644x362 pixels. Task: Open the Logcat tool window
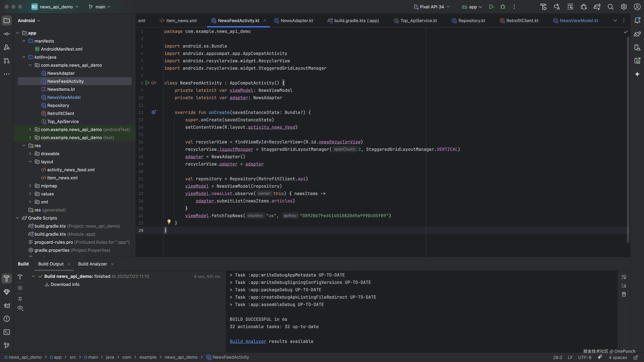(x=7, y=306)
